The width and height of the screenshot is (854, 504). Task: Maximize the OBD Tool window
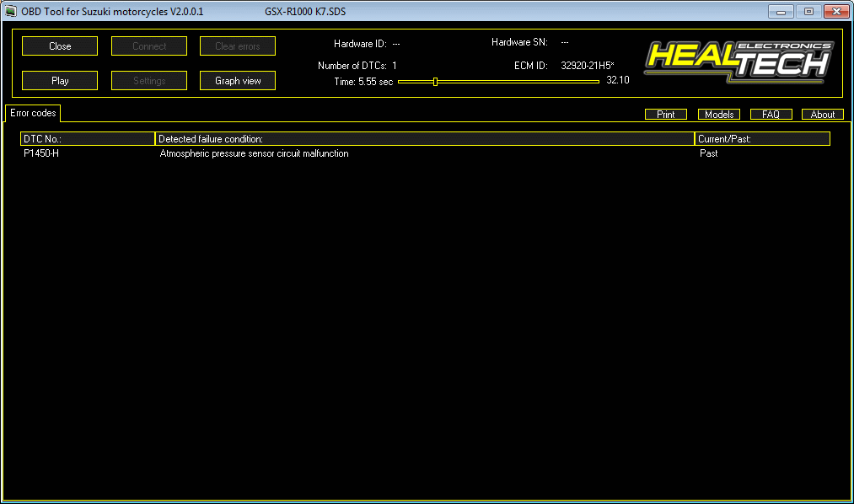(x=808, y=12)
